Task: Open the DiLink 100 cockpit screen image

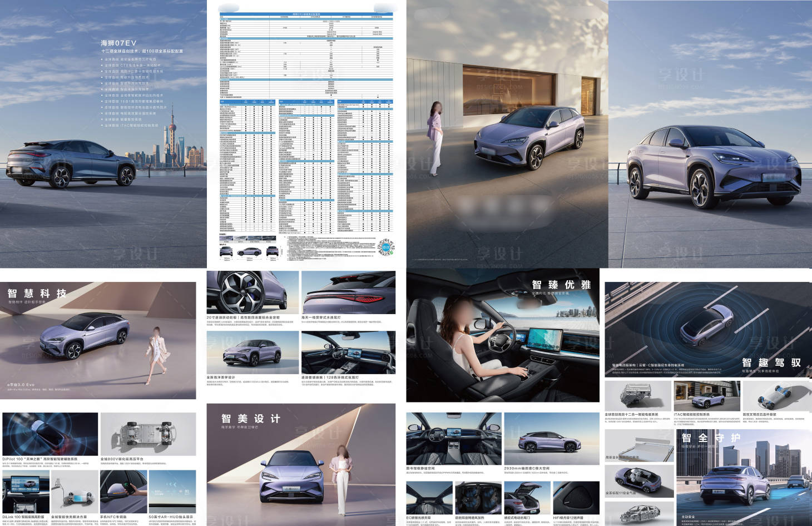Action: click(x=26, y=492)
